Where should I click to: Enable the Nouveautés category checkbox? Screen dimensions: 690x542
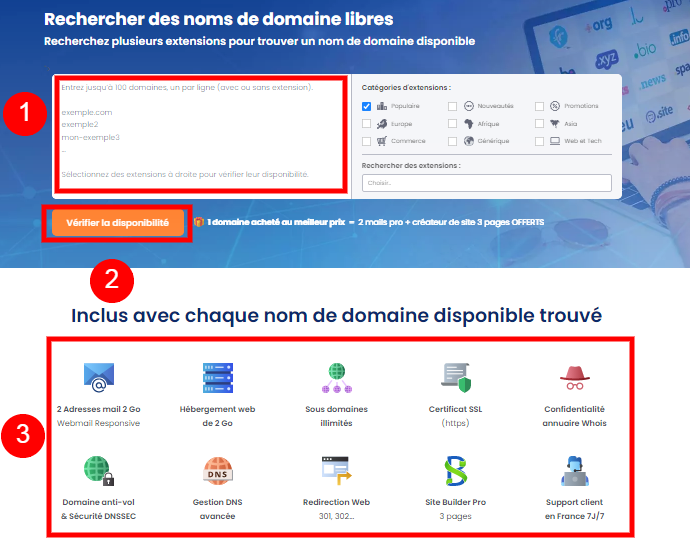pyautogui.click(x=452, y=106)
